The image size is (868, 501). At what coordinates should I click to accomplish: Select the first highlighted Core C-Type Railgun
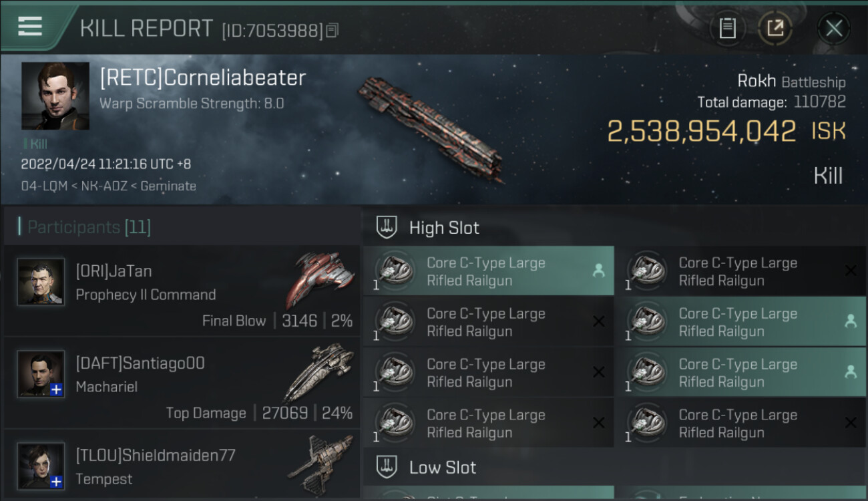tap(489, 271)
